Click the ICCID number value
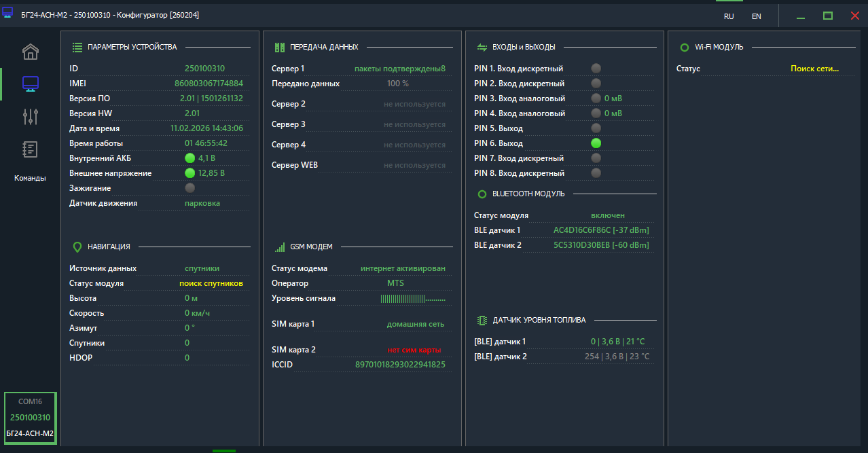This screenshot has width=868, height=453. pyautogui.click(x=400, y=365)
